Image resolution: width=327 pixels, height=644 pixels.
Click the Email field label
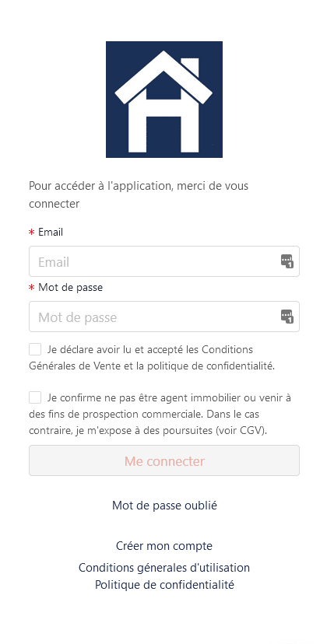pos(51,232)
